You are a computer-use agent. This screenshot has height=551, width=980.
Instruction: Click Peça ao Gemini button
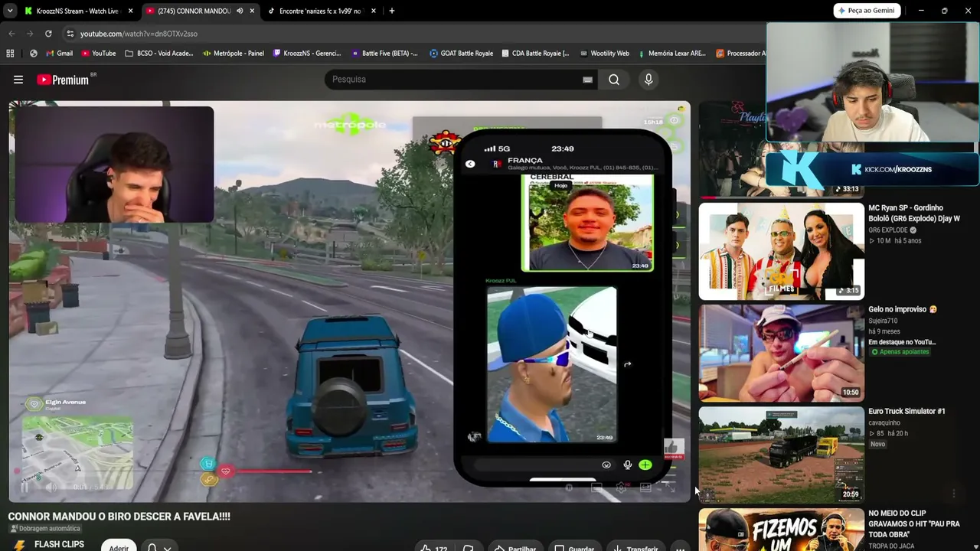coord(867,11)
